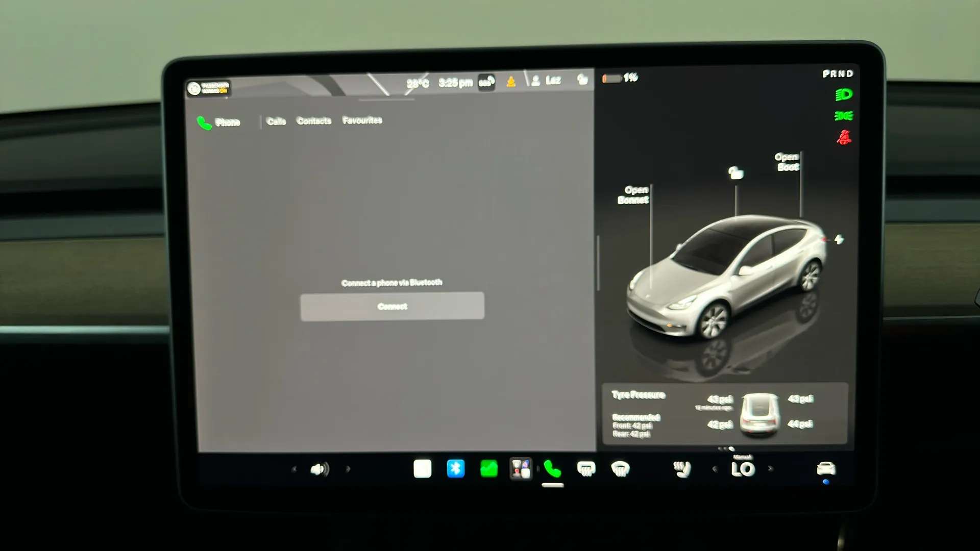Tap the red seatbelt warning icon
980x551 pixels.
tap(844, 137)
